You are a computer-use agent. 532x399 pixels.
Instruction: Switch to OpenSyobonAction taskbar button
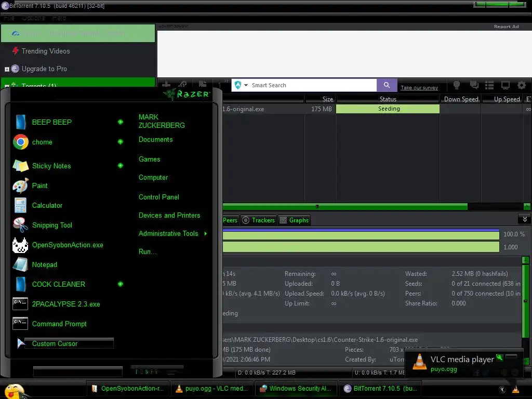(x=128, y=389)
